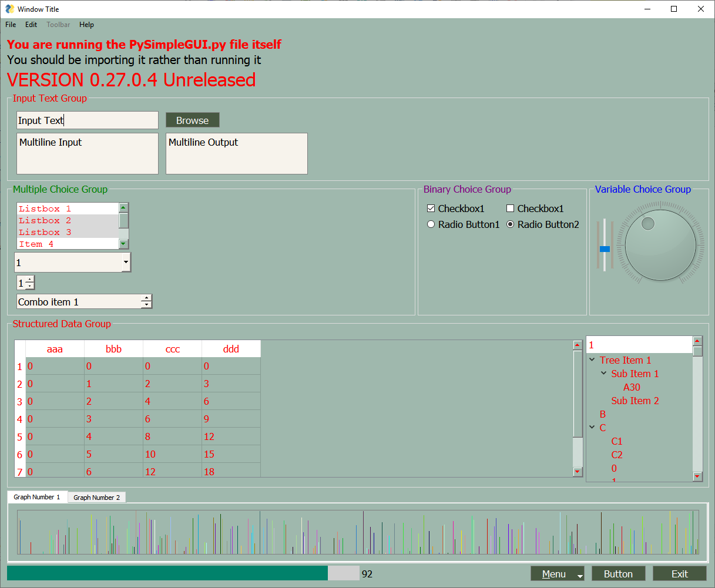Click the Browse button

coord(192,120)
